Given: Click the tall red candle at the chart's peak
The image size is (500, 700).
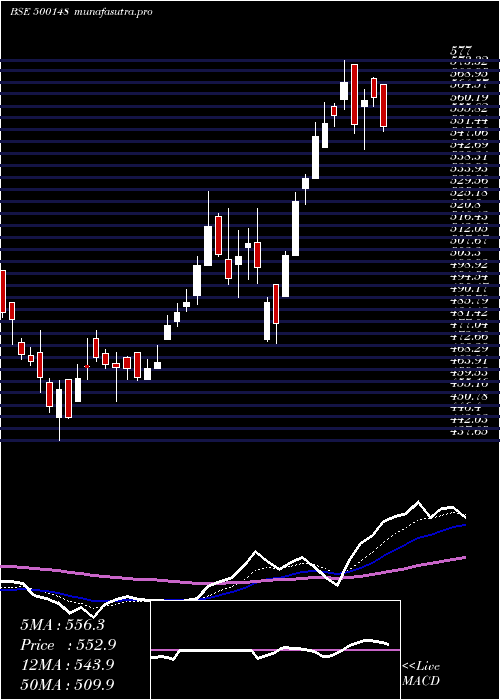Looking at the screenshot, I should [354, 94].
